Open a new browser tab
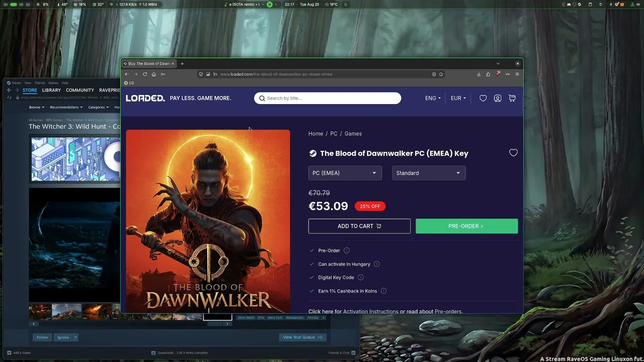Screen dimensions: 644x362 pyautogui.click(x=182, y=64)
